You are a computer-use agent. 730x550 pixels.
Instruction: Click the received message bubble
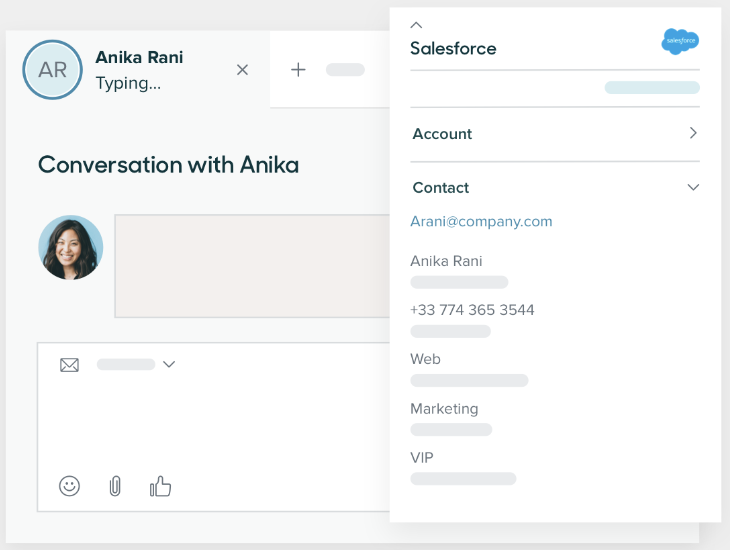pyautogui.click(x=250, y=266)
